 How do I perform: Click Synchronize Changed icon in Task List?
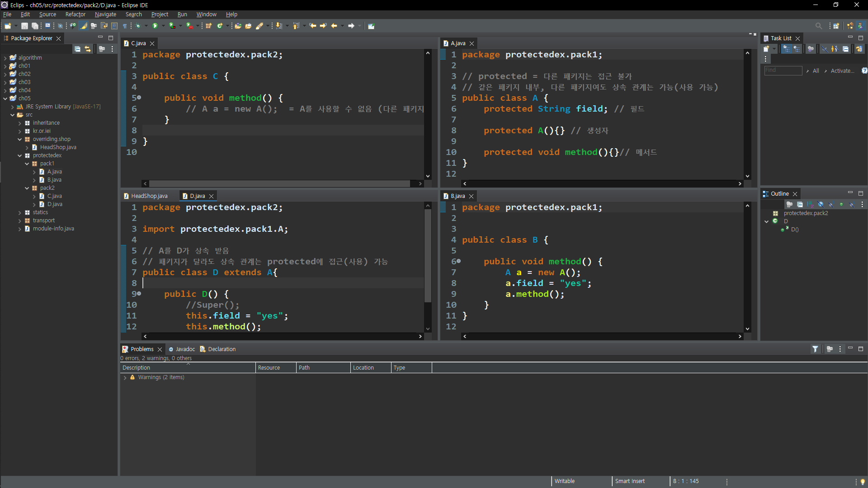tap(859, 49)
